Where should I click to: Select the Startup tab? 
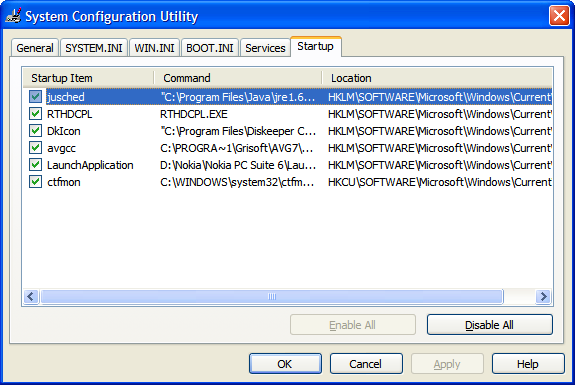click(316, 47)
